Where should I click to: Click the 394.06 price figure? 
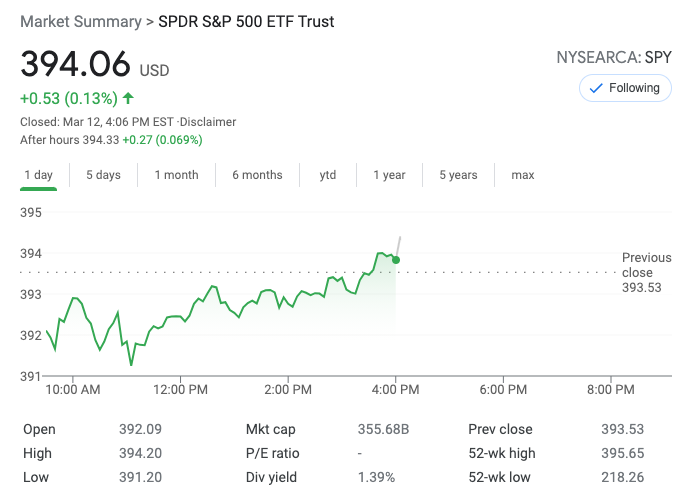76,65
